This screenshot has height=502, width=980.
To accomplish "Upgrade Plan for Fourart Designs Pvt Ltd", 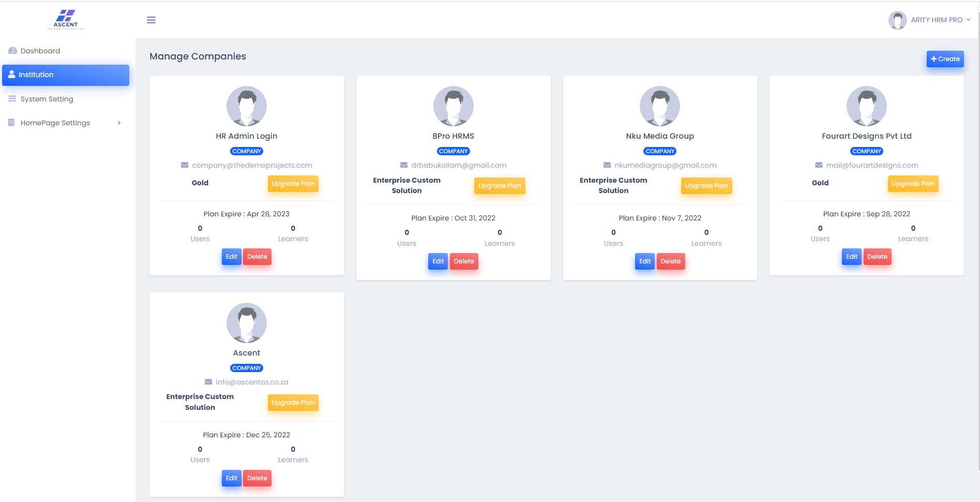I will [x=913, y=184].
